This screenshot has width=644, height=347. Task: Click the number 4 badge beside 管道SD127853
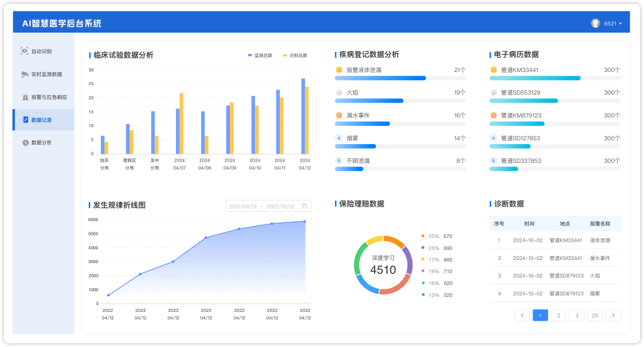point(493,138)
